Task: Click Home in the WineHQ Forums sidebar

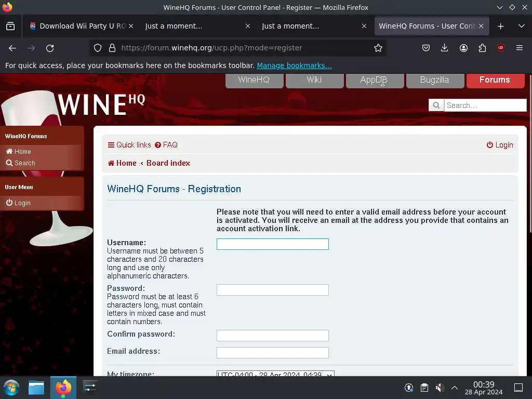Action: point(19,151)
